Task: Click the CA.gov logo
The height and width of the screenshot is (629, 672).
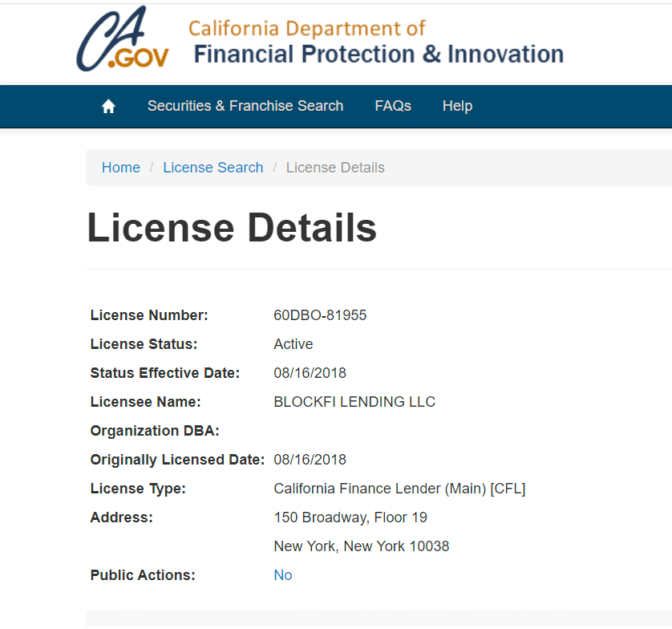Action: pyautogui.click(x=123, y=39)
